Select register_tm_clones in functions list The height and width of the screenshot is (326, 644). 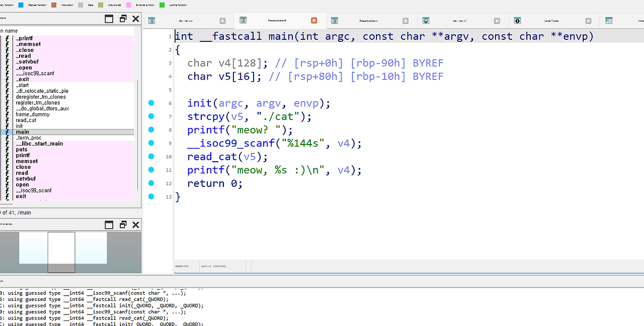(x=38, y=103)
